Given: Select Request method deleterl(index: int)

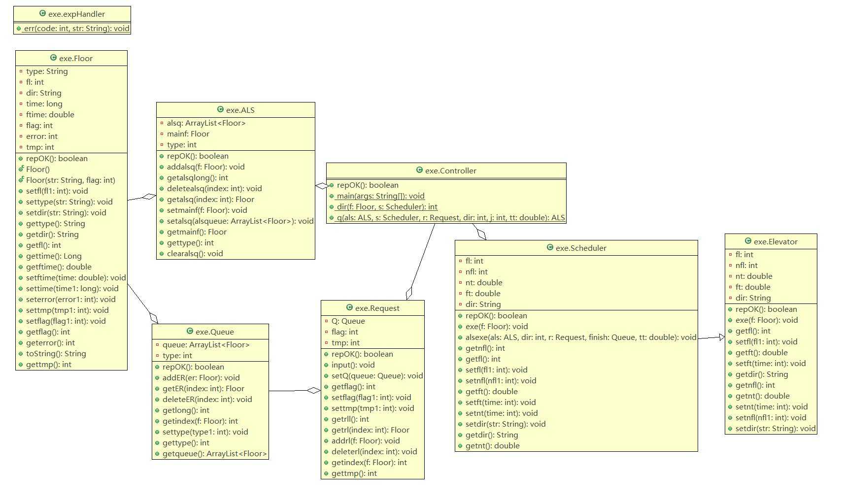Looking at the screenshot, I should tap(374, 451).
